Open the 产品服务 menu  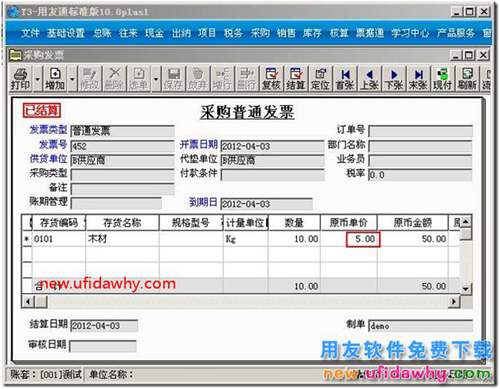[x=456, y=33]
